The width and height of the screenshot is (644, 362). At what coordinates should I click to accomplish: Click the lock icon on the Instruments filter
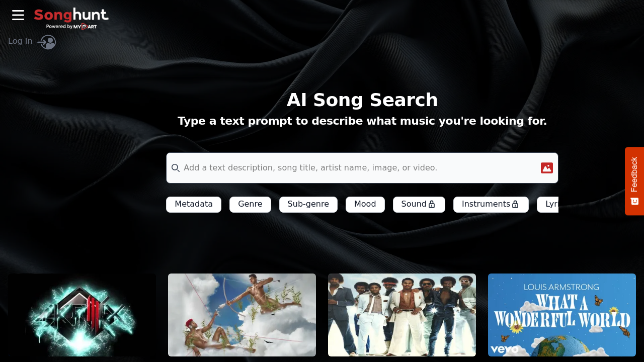(515, 204)
